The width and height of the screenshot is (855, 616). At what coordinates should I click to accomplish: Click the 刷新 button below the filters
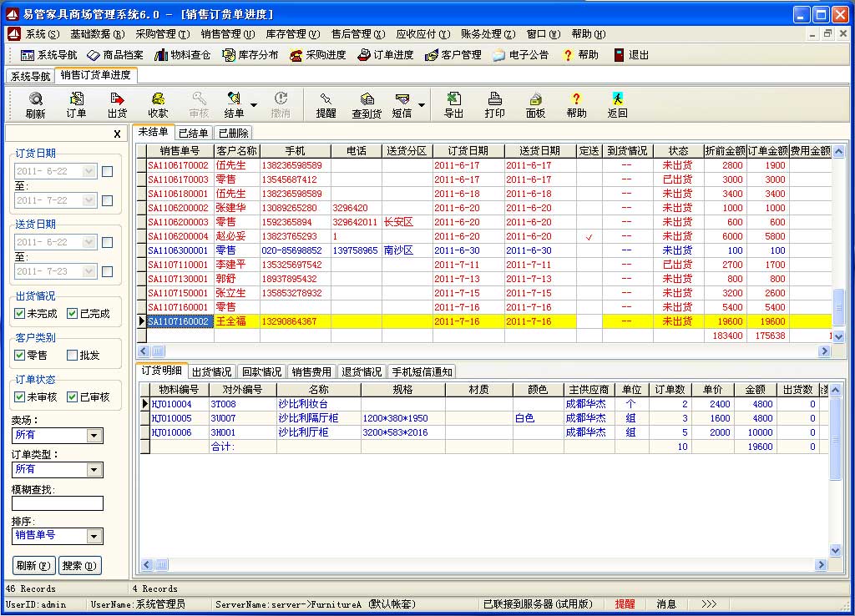(x=34, y=565)
